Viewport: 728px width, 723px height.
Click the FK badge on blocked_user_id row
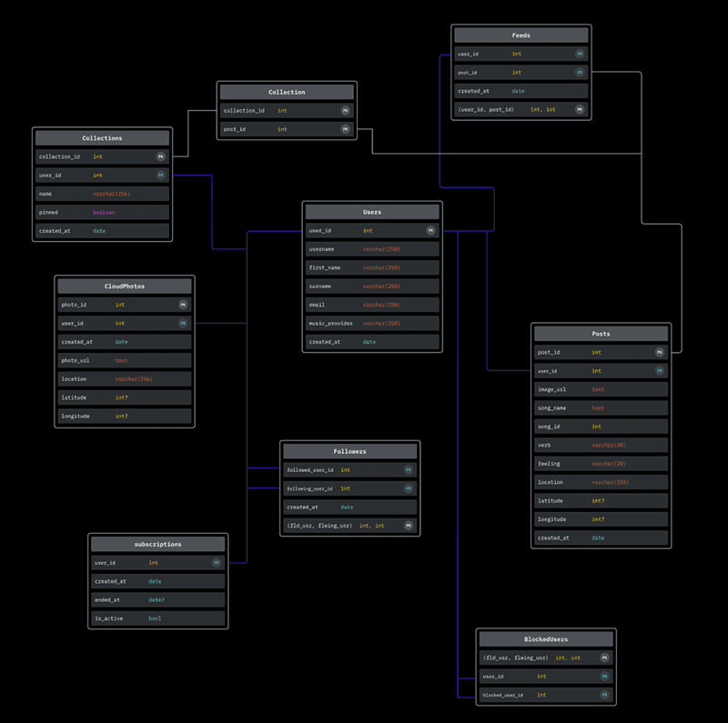pos(604,695)
